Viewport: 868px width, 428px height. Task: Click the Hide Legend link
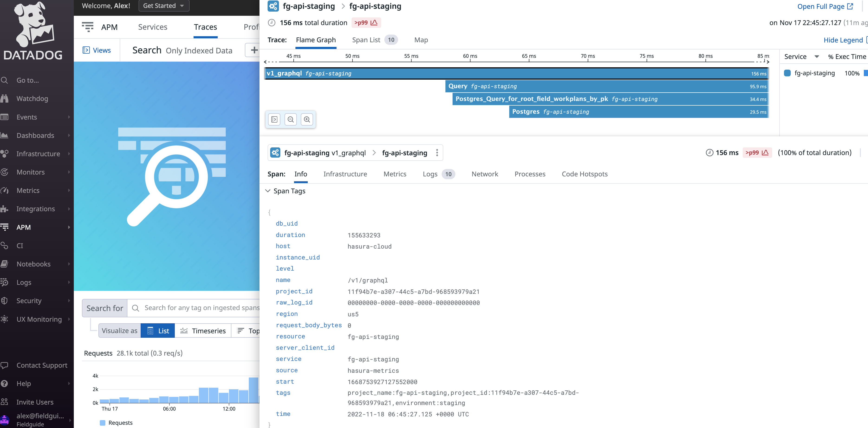[x=844, y=40]
